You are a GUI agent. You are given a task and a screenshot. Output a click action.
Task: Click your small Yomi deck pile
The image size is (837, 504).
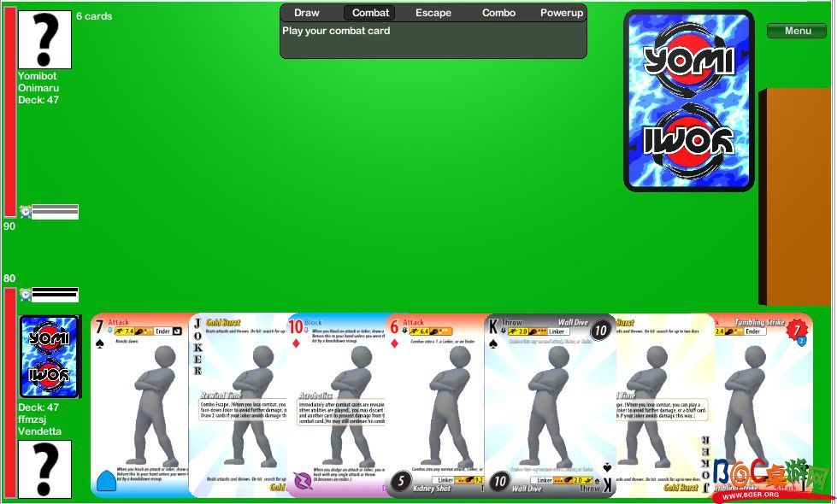50,356
